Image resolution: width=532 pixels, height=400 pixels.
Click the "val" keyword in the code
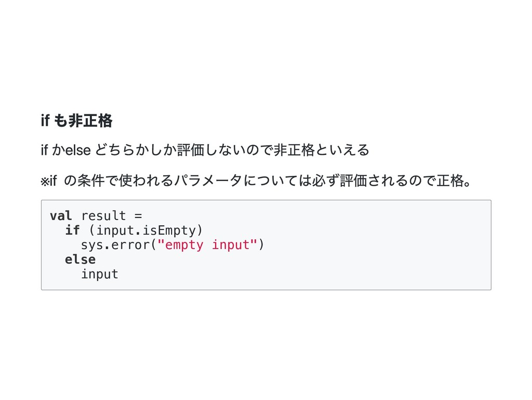(x=60, y=215)
